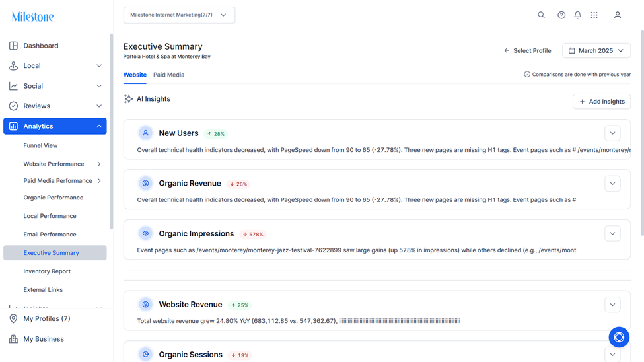Click the Organic Impressions eye icon
The image size is (644, 362).
[145, 233]
